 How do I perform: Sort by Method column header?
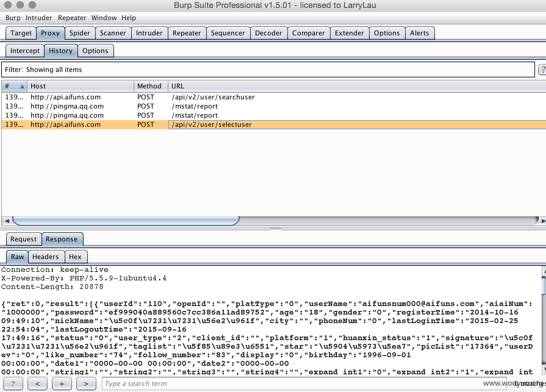tap(151, 86)
